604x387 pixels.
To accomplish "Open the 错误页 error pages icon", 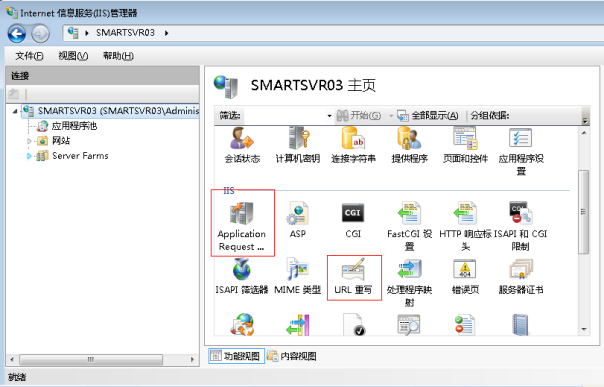I will (x=465, y=276).
